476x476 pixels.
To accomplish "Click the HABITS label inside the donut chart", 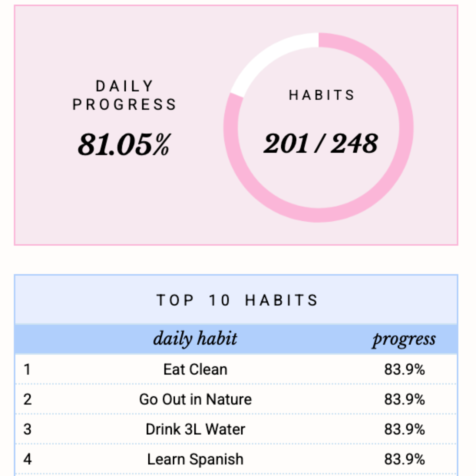I will coord(321,95).
